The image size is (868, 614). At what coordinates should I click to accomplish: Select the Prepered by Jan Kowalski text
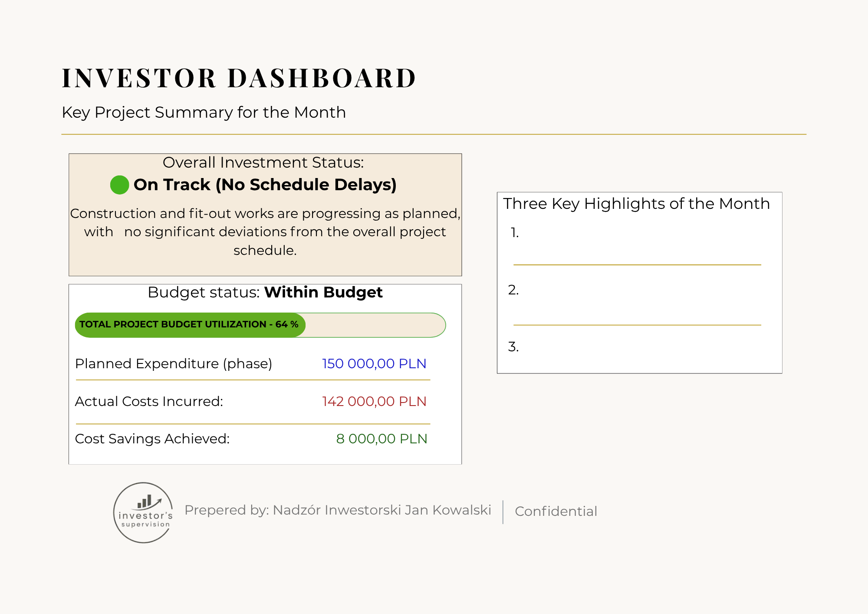338,510
